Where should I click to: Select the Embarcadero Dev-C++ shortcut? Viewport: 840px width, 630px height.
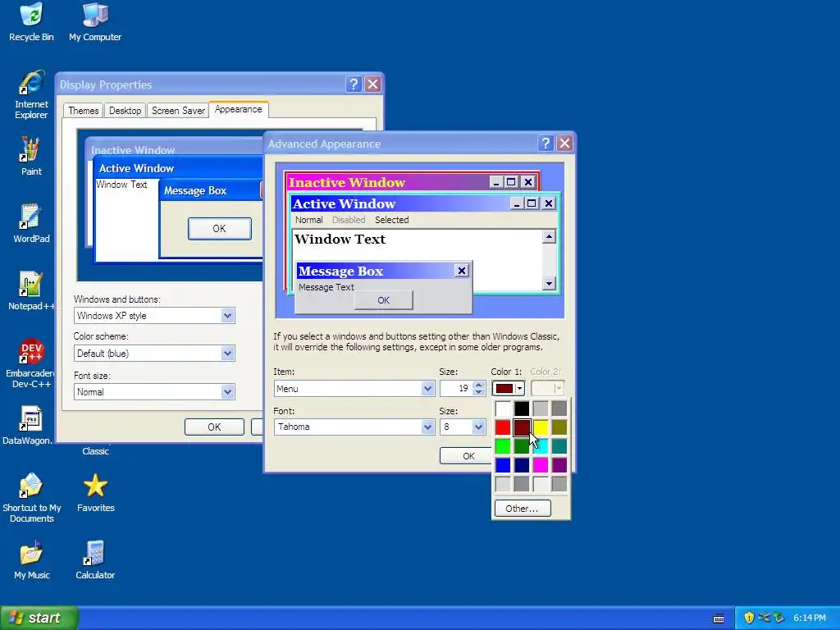(31, 363)
